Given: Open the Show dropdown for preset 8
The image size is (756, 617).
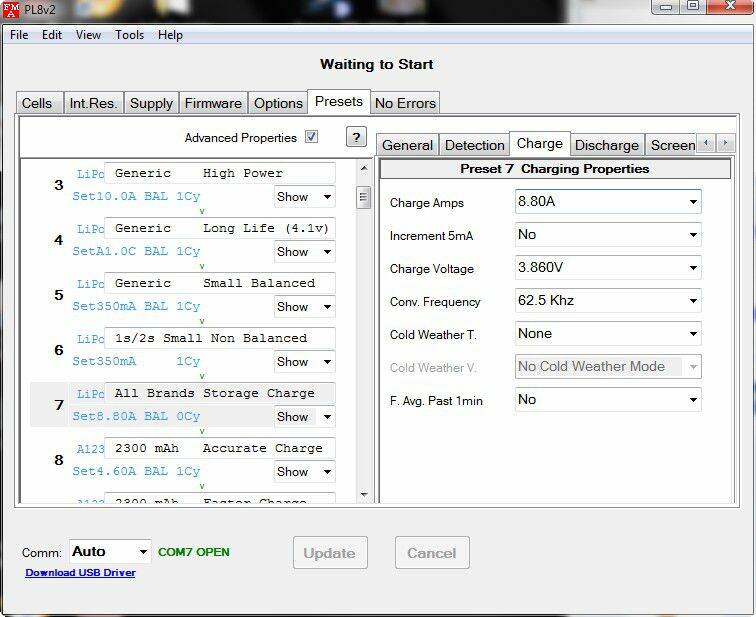Looking at the screenshot, I should (x=304, y=471).
